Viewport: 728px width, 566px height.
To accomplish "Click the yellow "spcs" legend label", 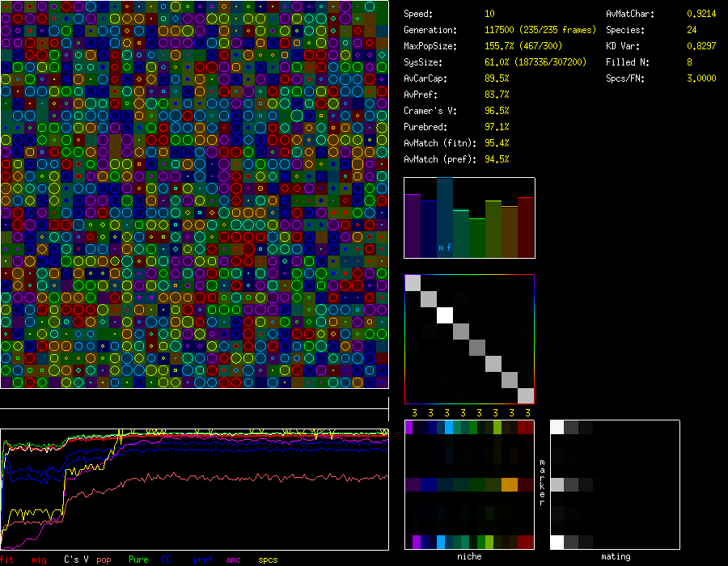I will tap(268, 560).
